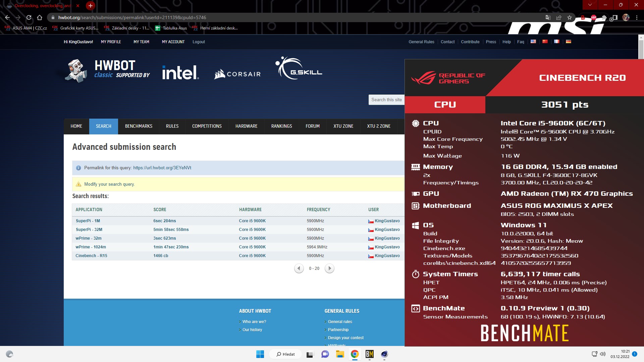644x362 pixels.
Task: Open Task View on the taskbar
Action: coord(310,354)
